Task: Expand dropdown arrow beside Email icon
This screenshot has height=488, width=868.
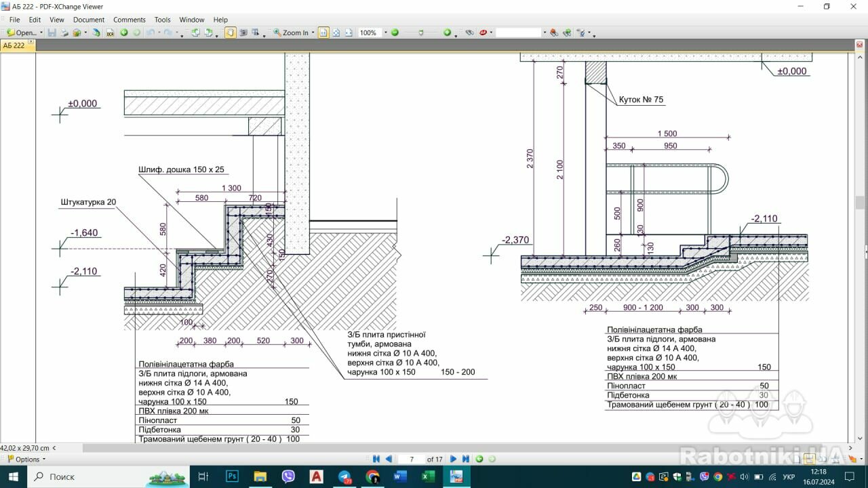Action: (x=85, y=33)
